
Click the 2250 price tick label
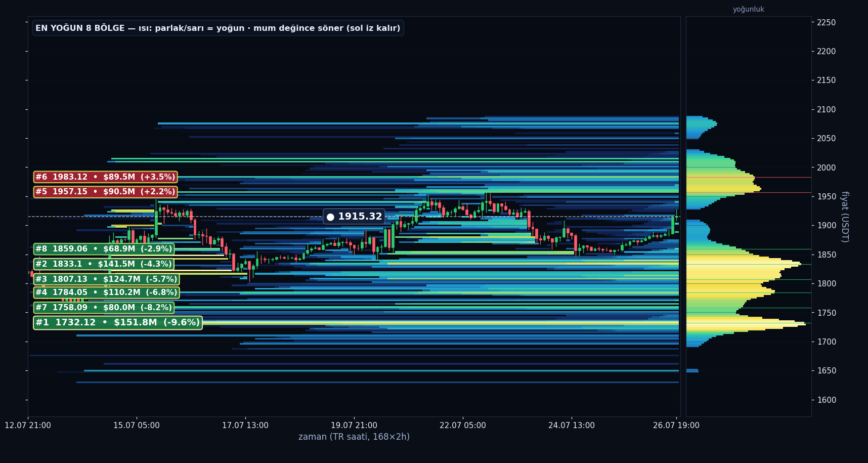[x=827, y=22]
